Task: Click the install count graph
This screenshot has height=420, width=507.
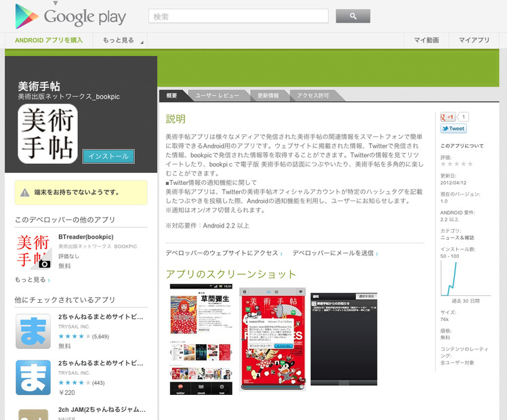Action: click(x=466, y=279)
